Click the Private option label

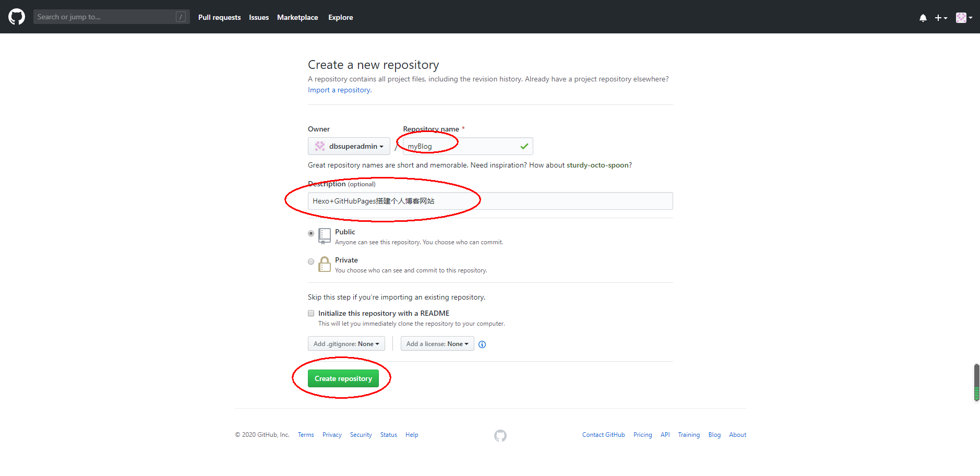(x=346, y=260)
